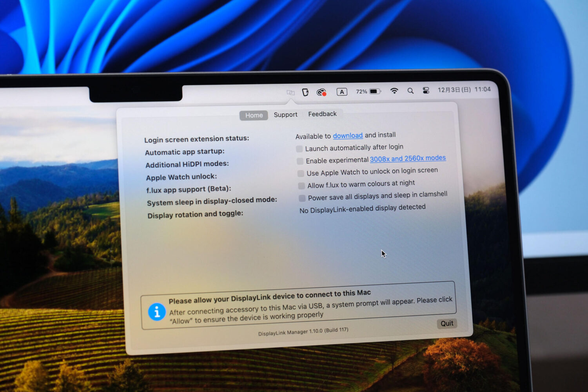This screenshot has height=392, width=588.
Task: Select the Home tab
Action: click(x=254, y=115)
